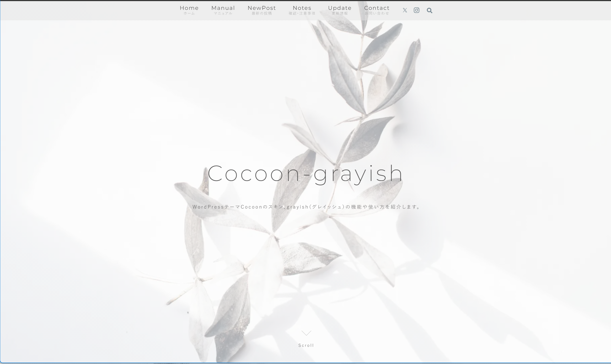Click the お問い合わせ subtitle under Contact

377,13
